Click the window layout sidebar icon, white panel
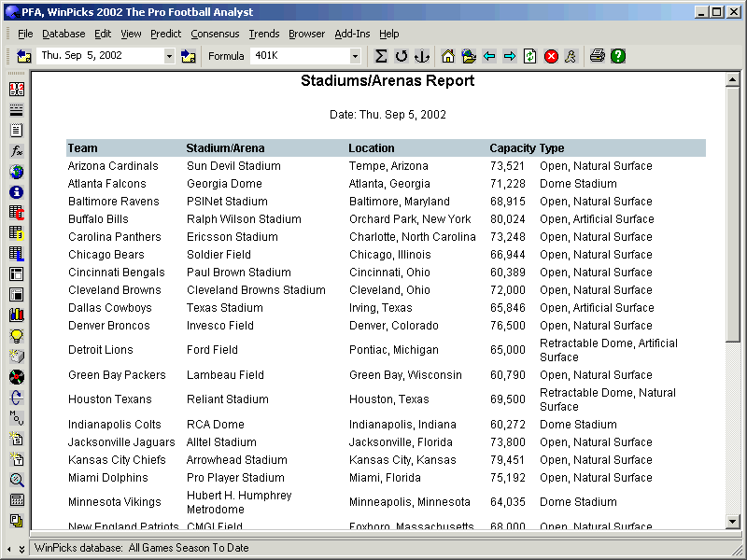This screenshot has height=560, width=747. click(x=17, y=273)
